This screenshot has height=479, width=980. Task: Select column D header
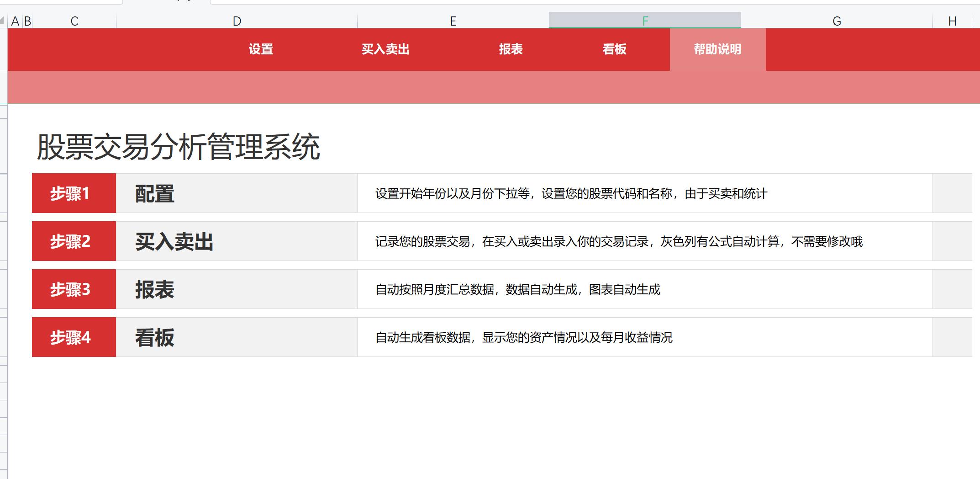pyautogui.click(x=236, y=20)
